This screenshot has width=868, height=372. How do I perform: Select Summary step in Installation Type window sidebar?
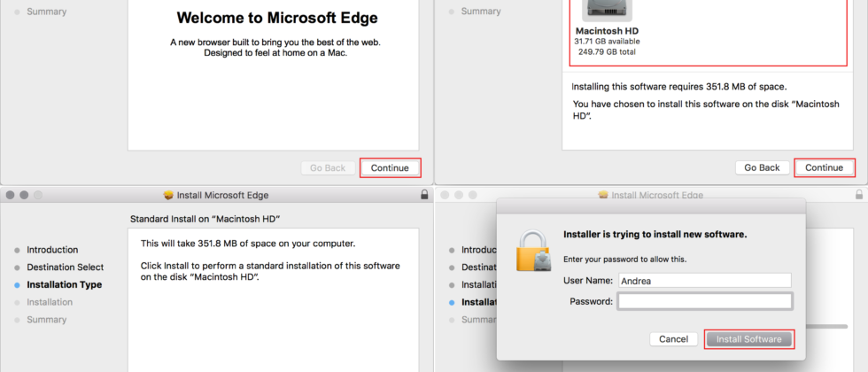pos(46,320)
